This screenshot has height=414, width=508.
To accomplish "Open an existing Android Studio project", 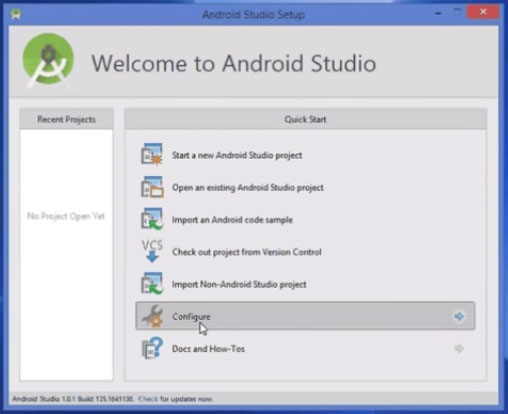I will tap(248, 188).
